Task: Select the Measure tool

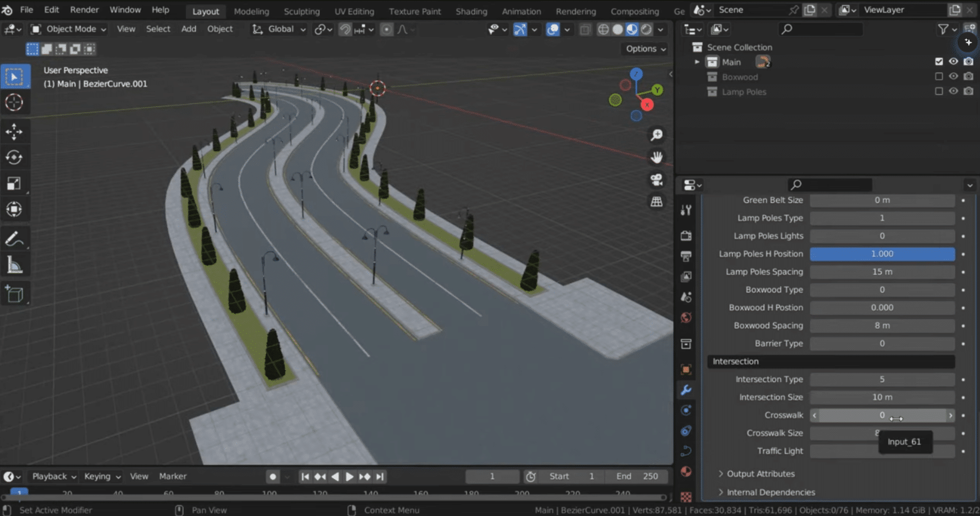Action: tap(14, 266)
